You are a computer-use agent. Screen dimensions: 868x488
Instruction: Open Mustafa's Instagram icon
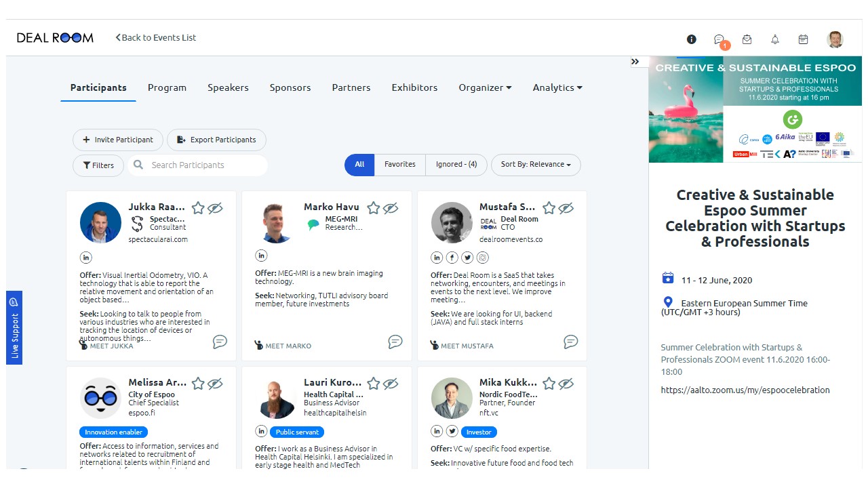483,258
